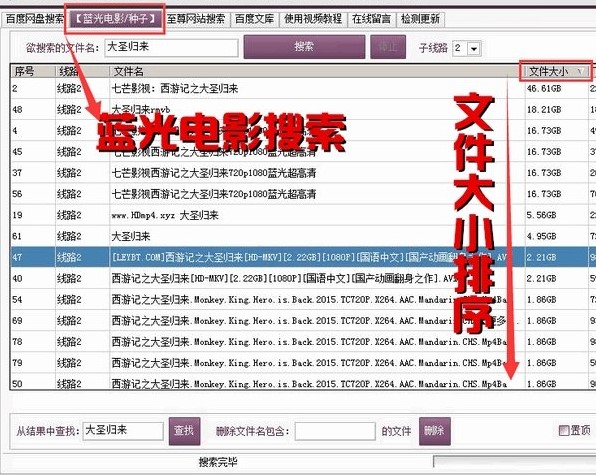596x475 pixels.
Task: Select row 61 named 大圣归来
Action: pyautogui.click(x=302, y=236)
